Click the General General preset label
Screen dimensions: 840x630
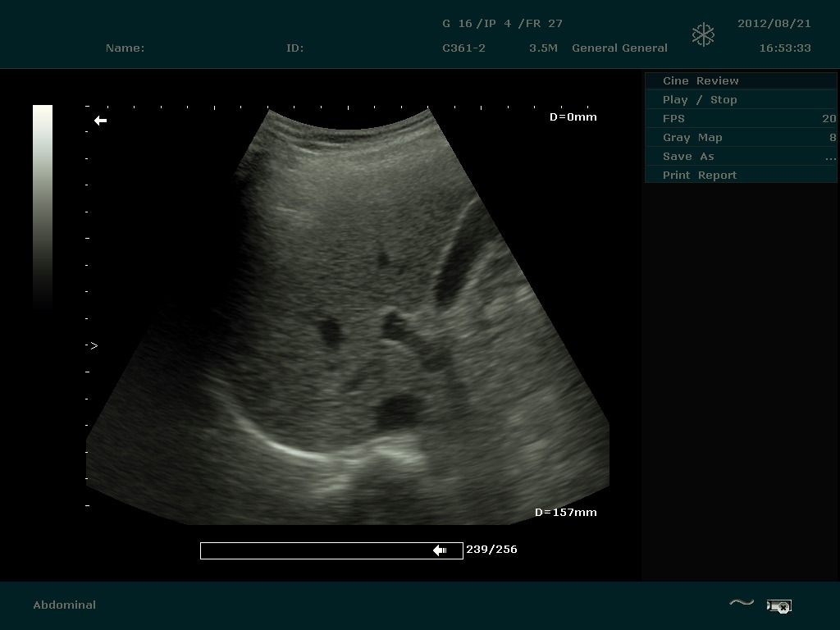[619, 48]
